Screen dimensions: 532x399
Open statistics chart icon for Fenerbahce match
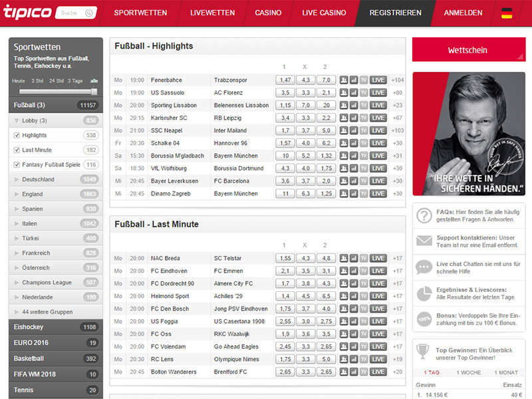354,80
